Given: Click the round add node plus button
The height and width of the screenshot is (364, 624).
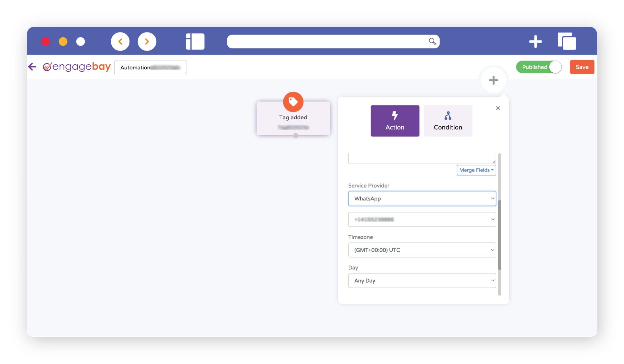Looking at the screenshot, I should (493, 80).
